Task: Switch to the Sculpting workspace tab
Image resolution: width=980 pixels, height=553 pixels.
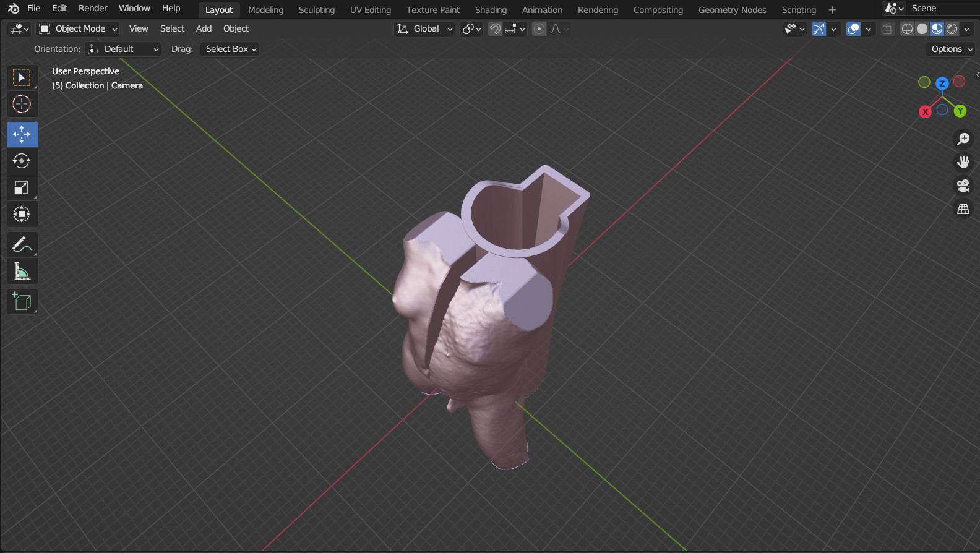Action: tap(317, 10)
